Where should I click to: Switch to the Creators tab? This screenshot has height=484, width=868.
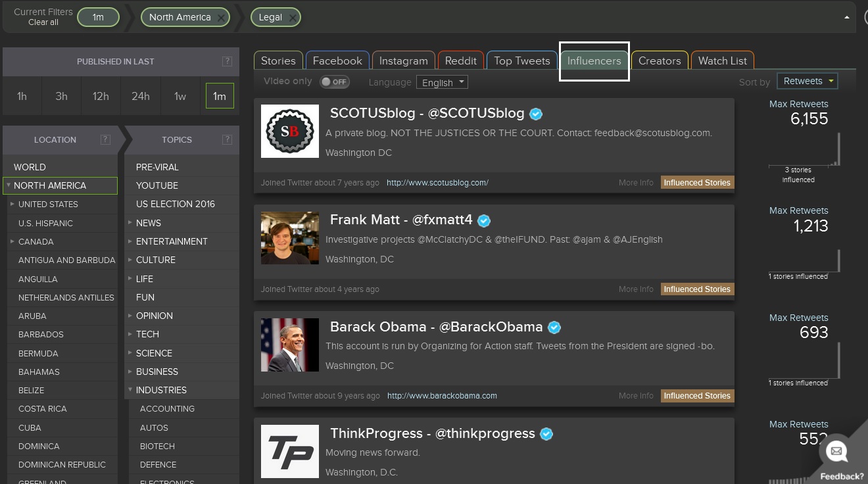tap(659, 60)
